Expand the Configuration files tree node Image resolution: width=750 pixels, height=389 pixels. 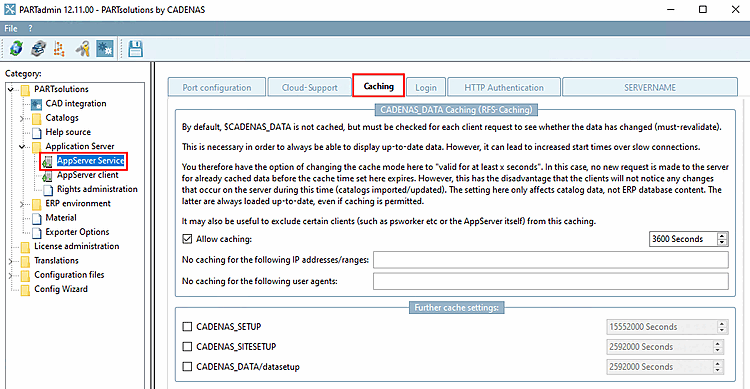tap(11, 275)
